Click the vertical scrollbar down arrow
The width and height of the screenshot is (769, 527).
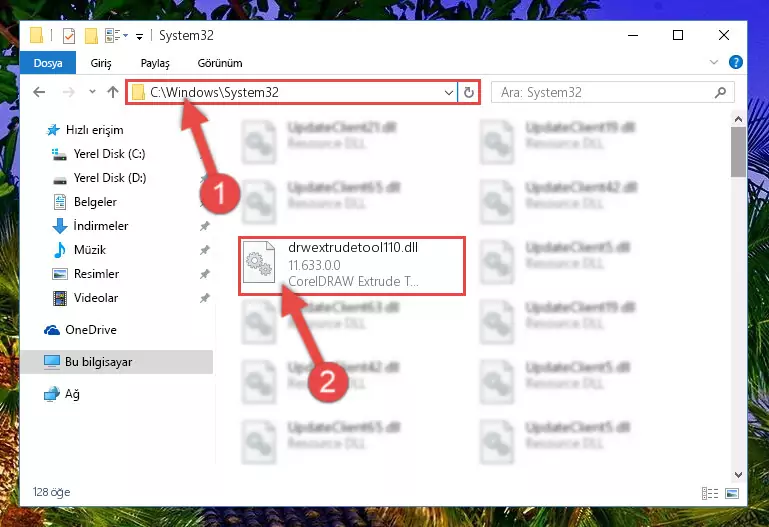tap(738, 475)
